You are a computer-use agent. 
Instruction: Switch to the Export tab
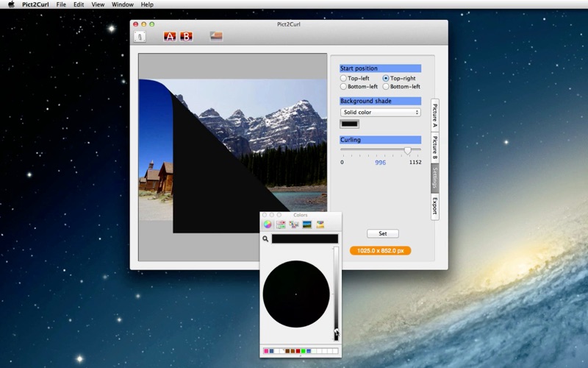pos(435,206)
